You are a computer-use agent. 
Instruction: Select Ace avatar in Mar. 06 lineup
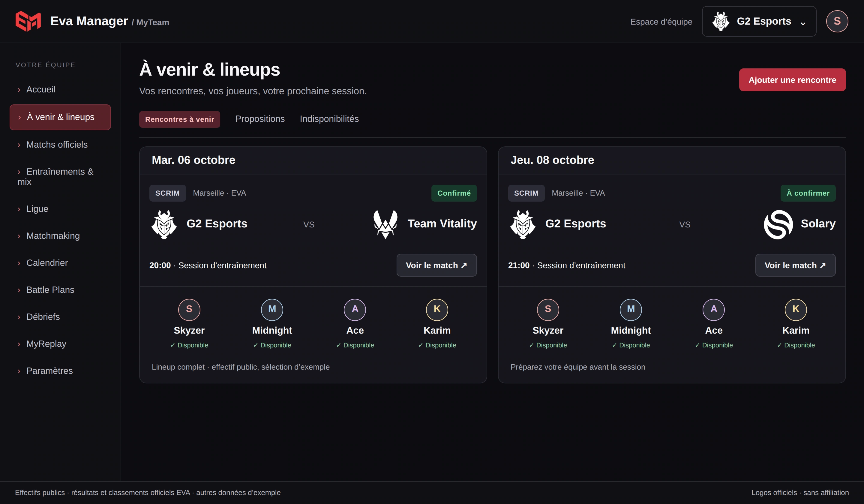(x=355, y=310)
